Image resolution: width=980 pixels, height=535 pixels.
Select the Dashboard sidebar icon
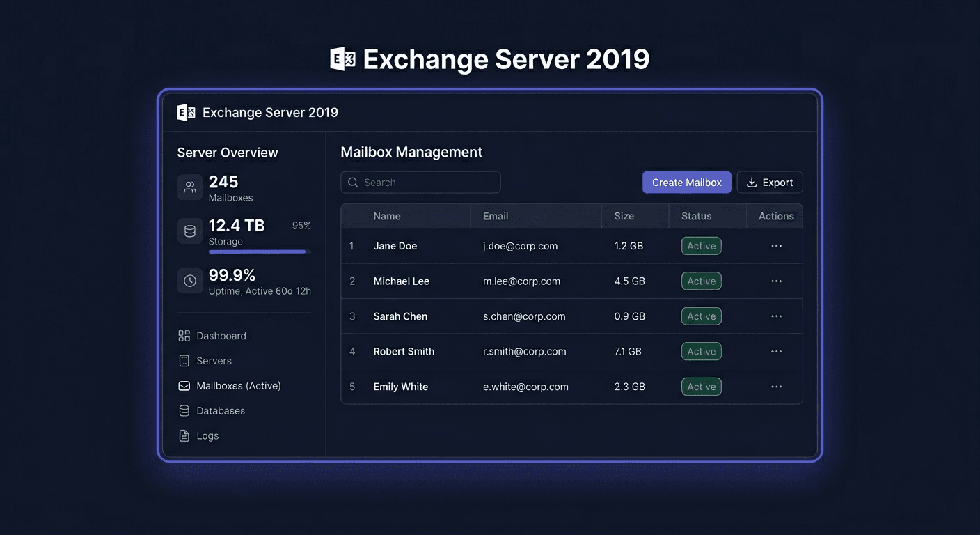[184, 335]
